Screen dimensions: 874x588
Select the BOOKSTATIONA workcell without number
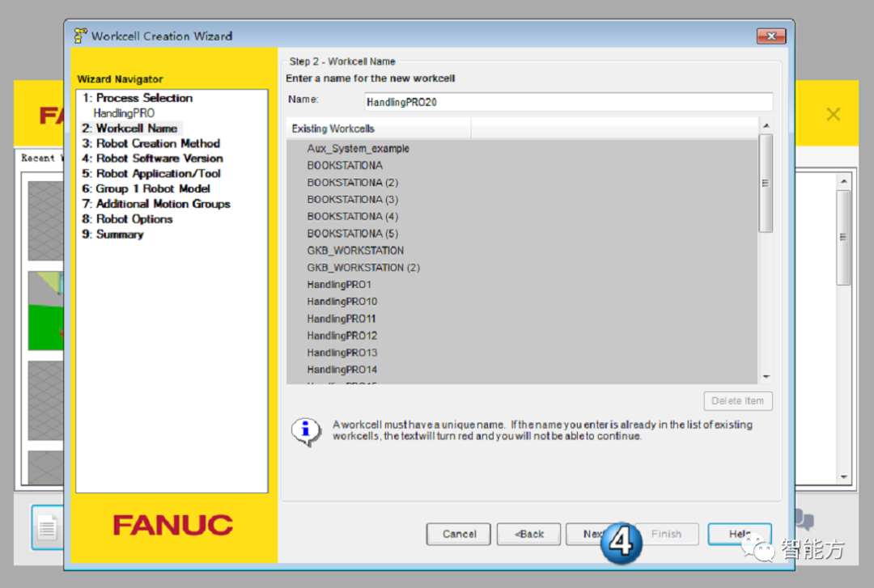click(345, 166)
